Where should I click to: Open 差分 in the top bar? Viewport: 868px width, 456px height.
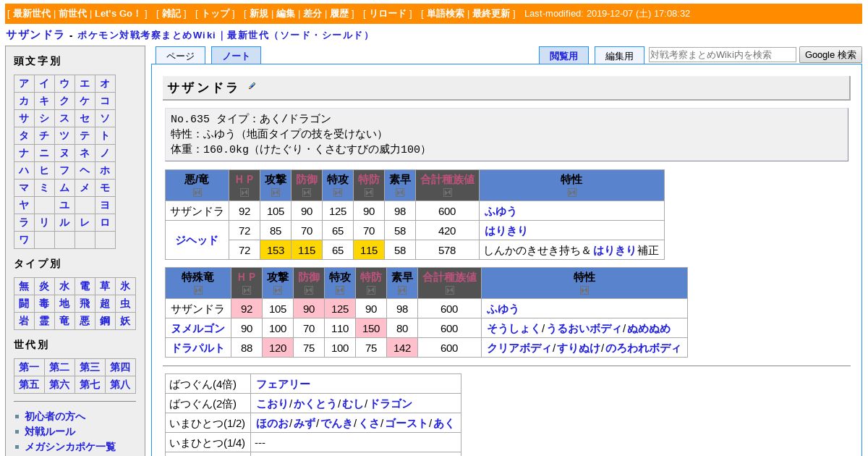click(x=312, y=14)
